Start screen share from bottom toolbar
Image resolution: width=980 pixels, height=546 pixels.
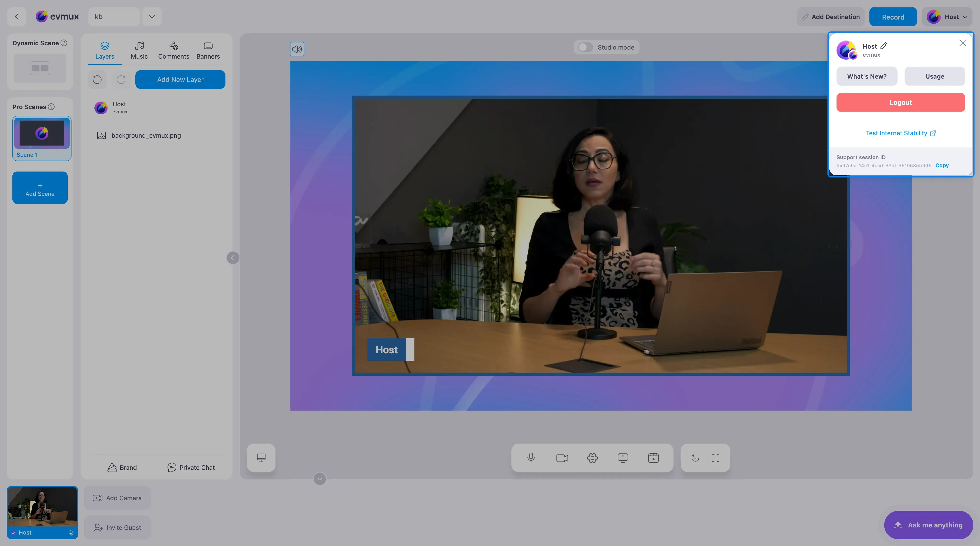pos(623,458)
